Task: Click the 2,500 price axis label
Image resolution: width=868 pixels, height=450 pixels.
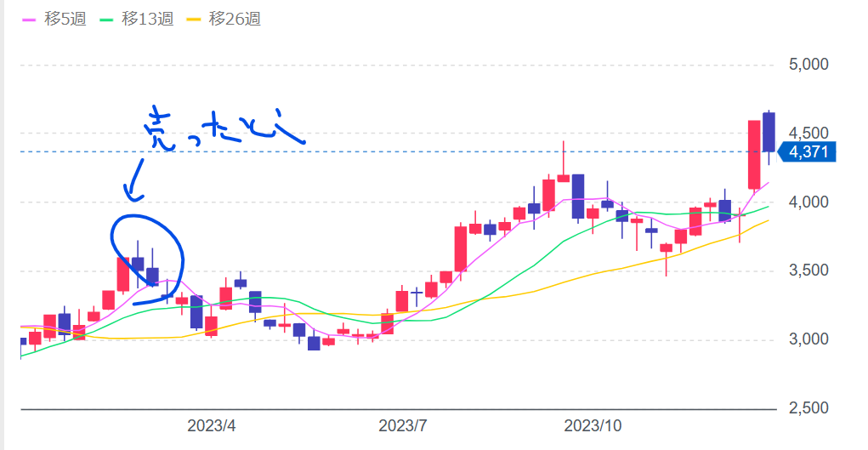Action: click(x=808, y=407)
